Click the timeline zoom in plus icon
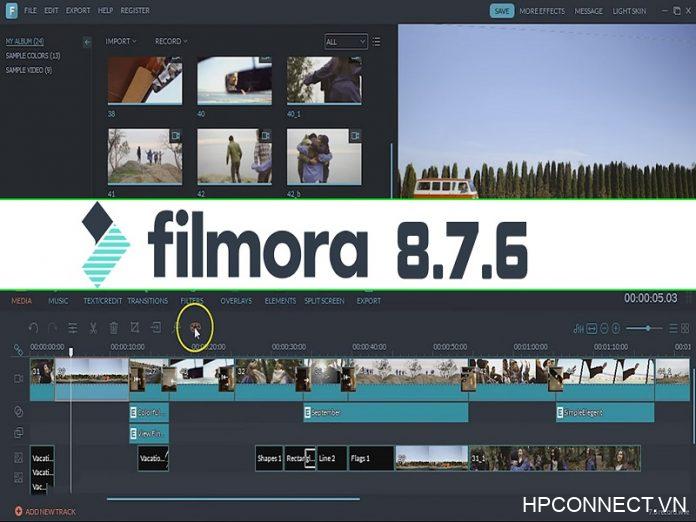The width and height of the screenshot is (696, 522). pos(616,328)
